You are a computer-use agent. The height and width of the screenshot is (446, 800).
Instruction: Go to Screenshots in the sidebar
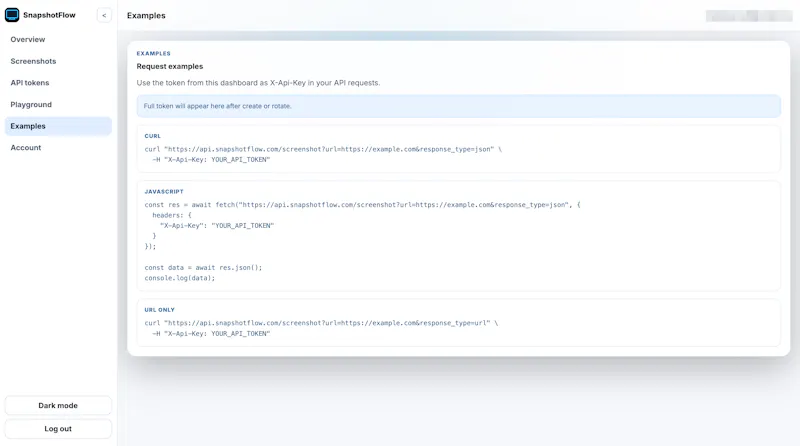58,61
